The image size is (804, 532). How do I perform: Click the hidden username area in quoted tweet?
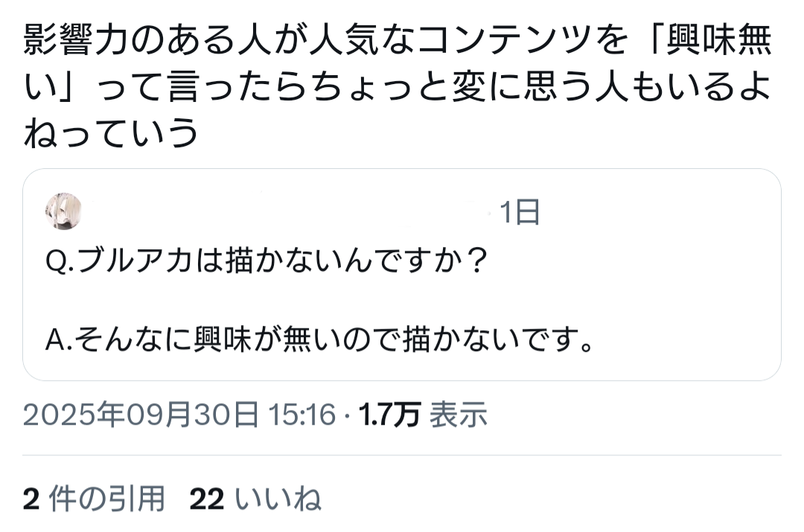(x=283, y=214)
